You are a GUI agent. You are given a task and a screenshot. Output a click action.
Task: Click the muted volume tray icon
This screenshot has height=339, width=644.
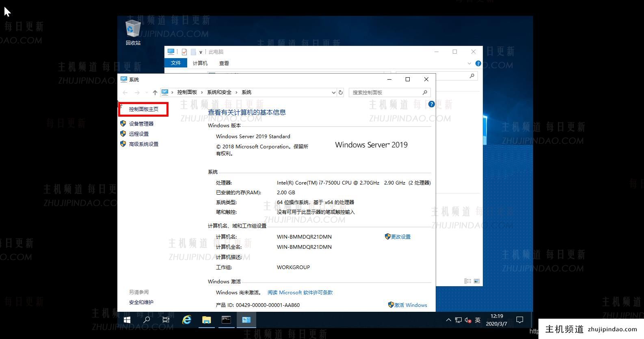[x=468, y=320]
